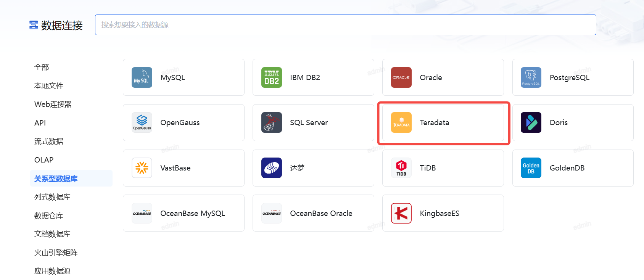Click the blue GoldenDB icon
644x280 pixels.
531,168
